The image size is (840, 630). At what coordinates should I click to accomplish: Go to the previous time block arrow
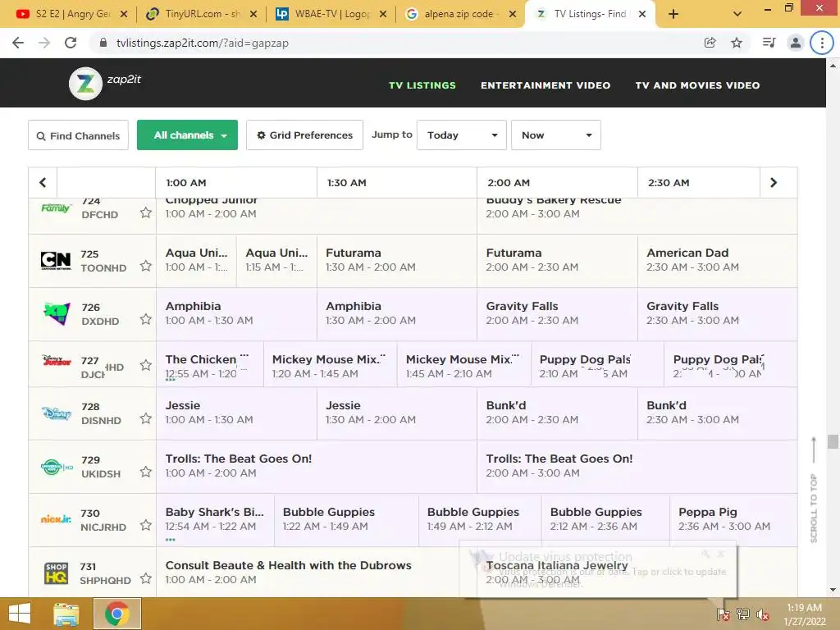pyautogui.click(x=43, y=183)
